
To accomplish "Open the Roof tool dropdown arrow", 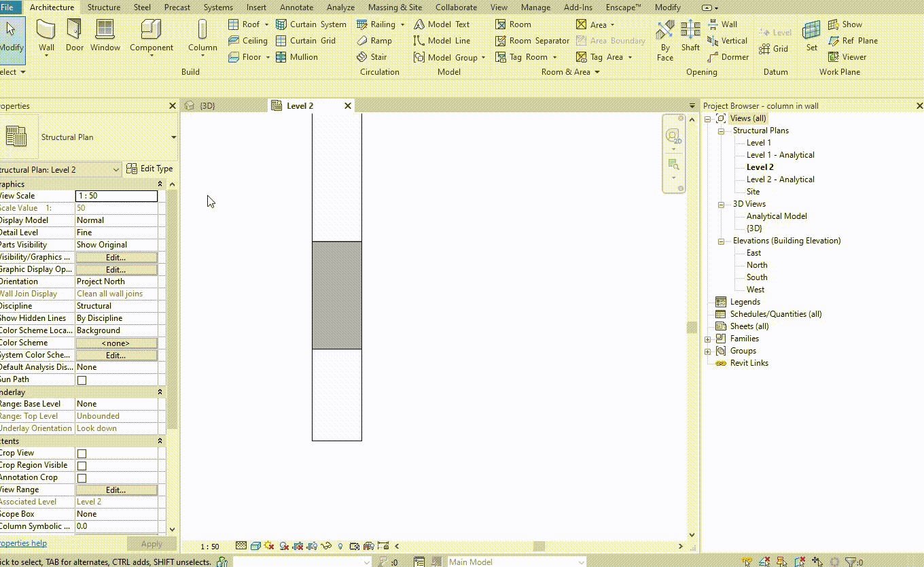I will (x=266, y=24).
